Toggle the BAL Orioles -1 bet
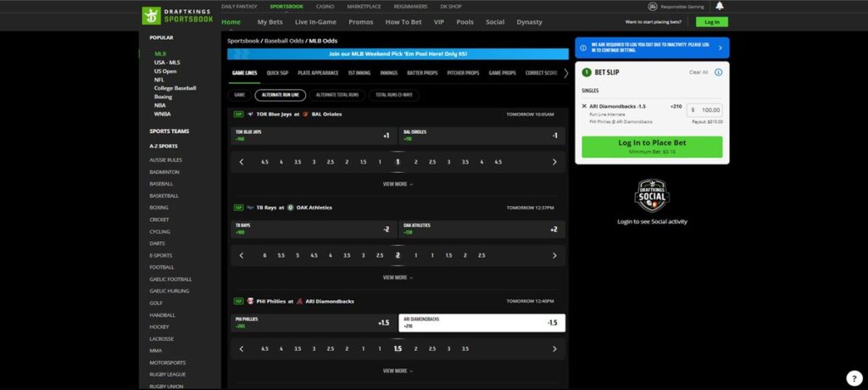The width and height of the screenshot is (868, 390). pyautogui.click(x=482, y=136)
